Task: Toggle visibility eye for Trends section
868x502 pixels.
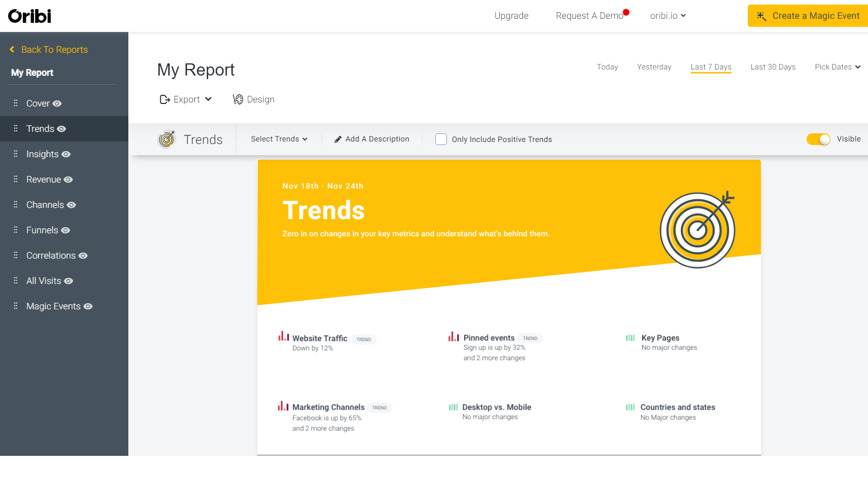Action: 61,129
